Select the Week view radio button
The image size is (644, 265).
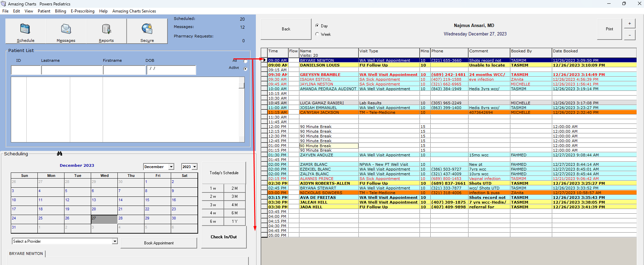tap(317, 34)
